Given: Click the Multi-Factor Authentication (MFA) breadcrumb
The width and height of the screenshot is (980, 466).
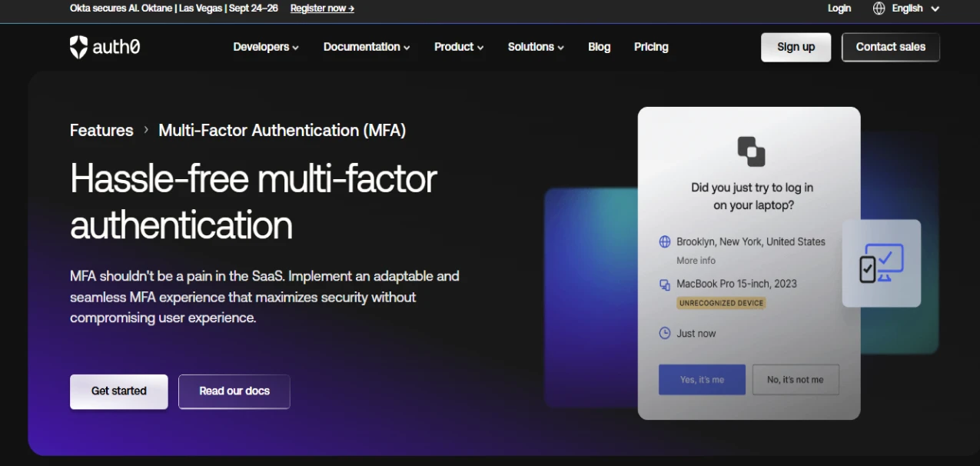Looking at the screenshot, I should pyautogui.click(x=282, y=130).
